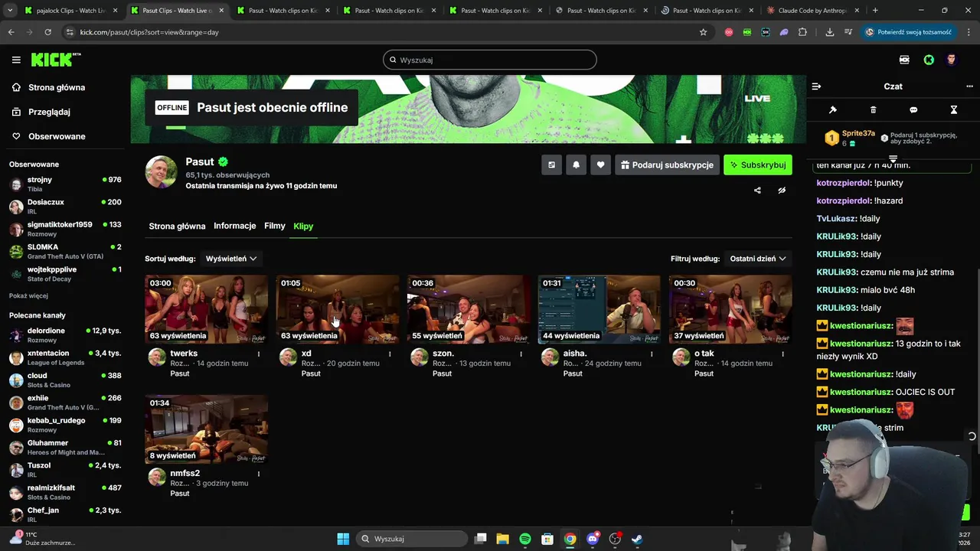
Task: Open strojny channel in sidebar
Action: (65, 184)
